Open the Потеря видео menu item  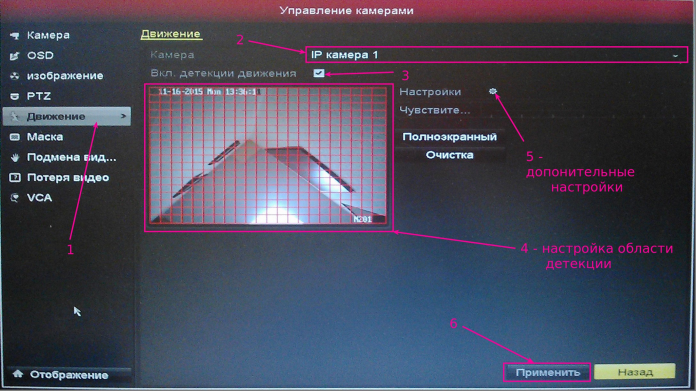[67, 178]
